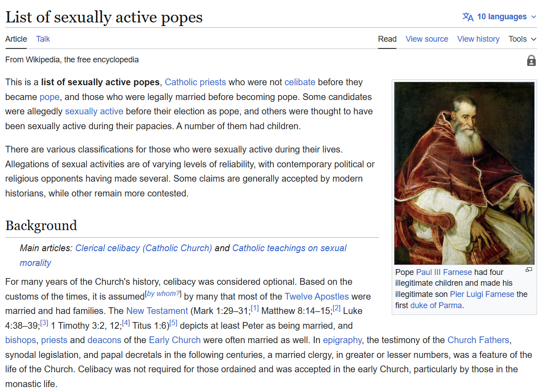Click the language translate icon
Screen dimensions: 542x392
point(468,17)
